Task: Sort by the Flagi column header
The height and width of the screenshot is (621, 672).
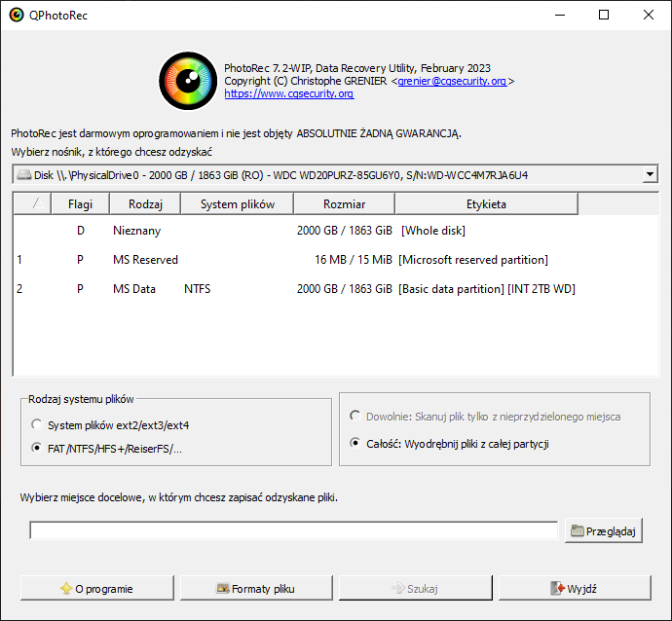Action: [81, 203]
